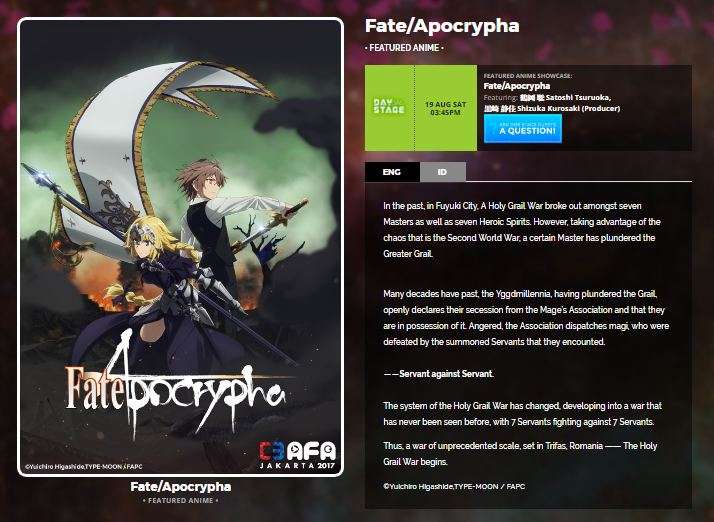Click the first synopsis paragraph about Fuyuki City
The height and width of the screenshot is (522, 714).
(x=522, y=230)
